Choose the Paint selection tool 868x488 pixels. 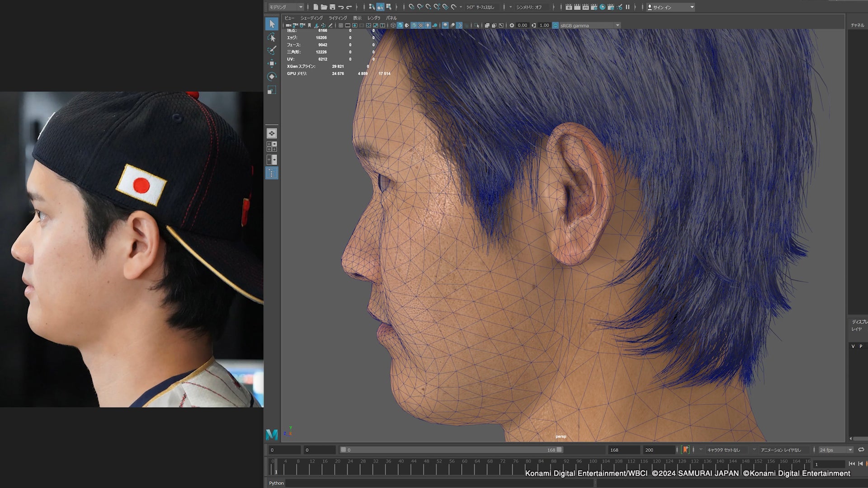click(x=272, y=50)
